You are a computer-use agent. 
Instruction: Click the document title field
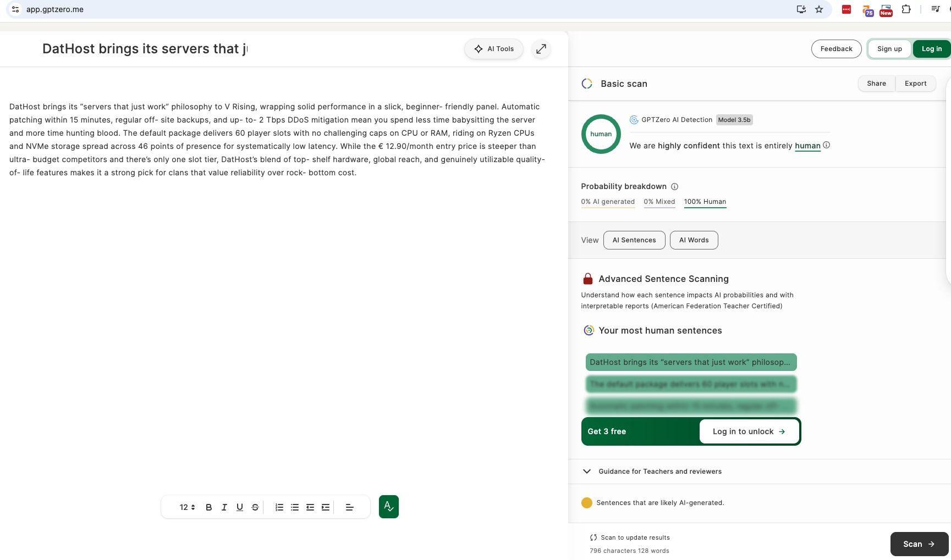pos(145,49)
